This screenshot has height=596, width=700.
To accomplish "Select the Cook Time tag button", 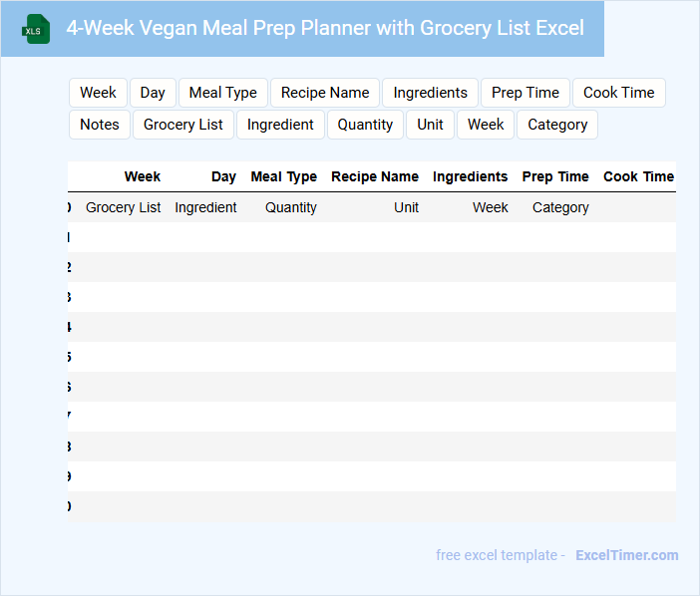I will pos(618,93).
